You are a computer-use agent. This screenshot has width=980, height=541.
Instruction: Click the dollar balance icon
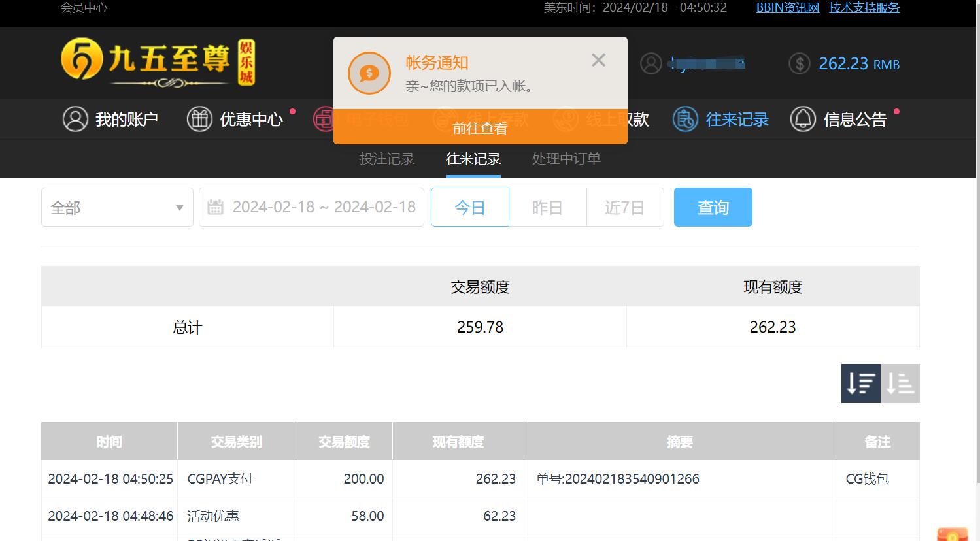[800, 63]
